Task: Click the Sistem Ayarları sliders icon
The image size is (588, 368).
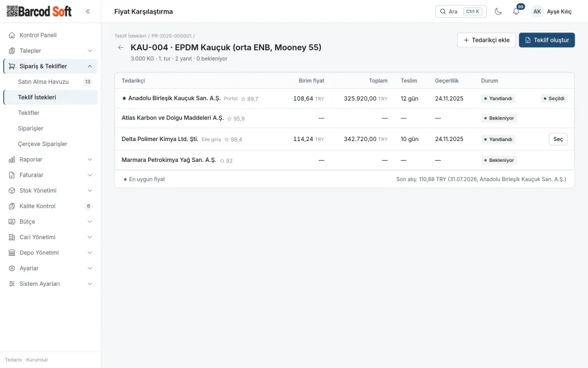Action: (x=12, y=284)
